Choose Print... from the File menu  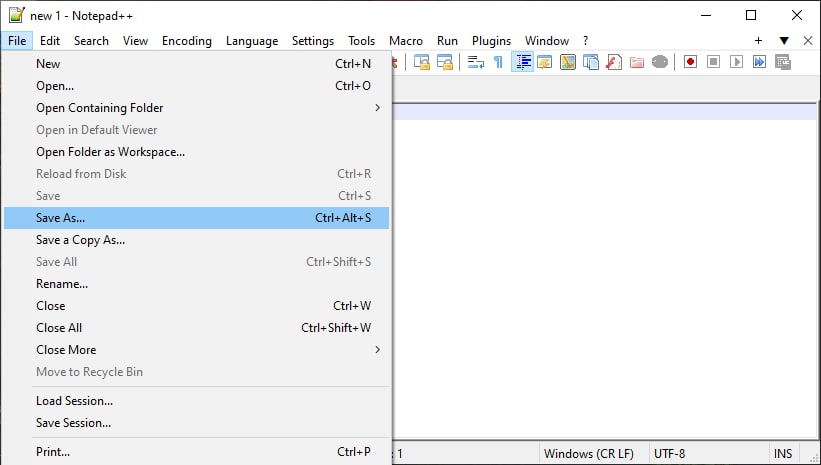(196, 452)
